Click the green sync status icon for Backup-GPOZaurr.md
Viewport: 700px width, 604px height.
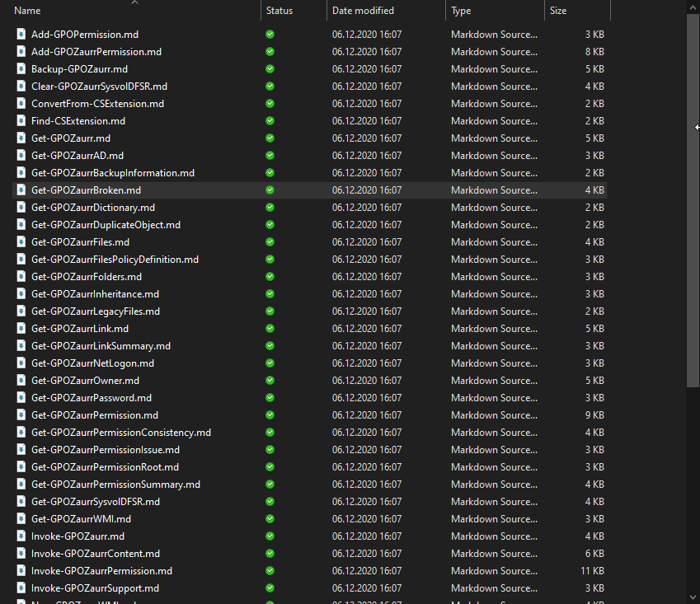[x=270, y=69]
